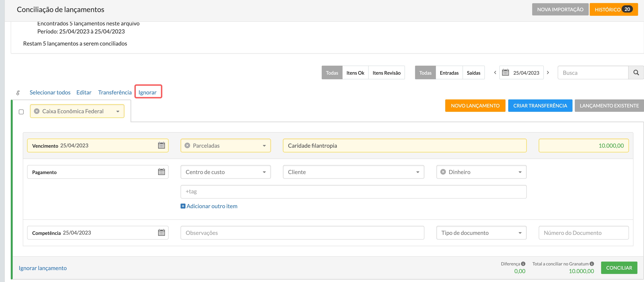Click the Adicionar outro item link

pyautogui.click(x=212, y=206)
